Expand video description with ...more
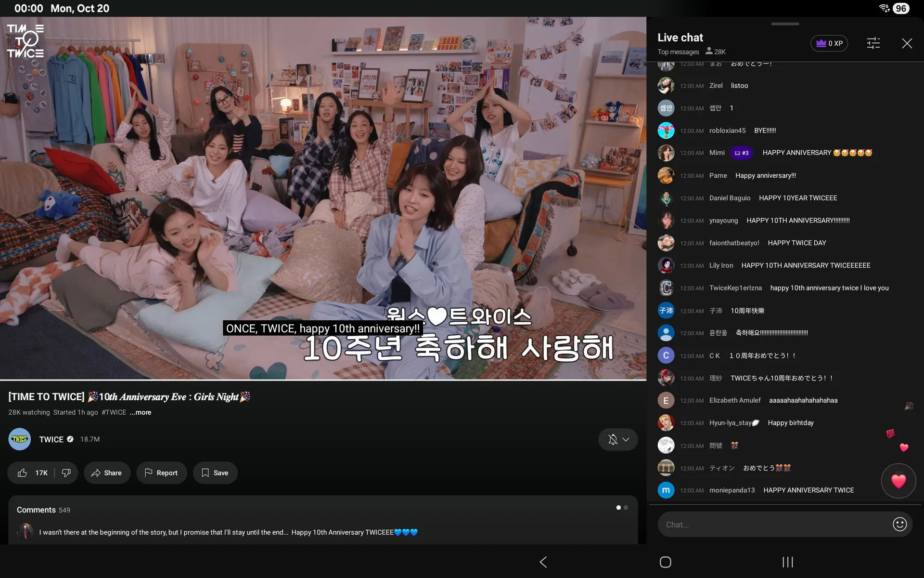This screenshot has width=924, height=578. click(140, 412)
